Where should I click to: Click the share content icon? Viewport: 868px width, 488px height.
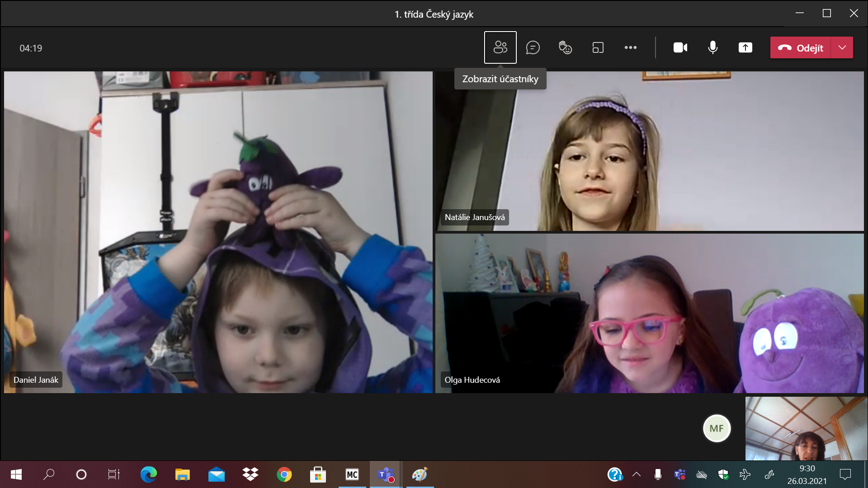[x=745, y=47]
